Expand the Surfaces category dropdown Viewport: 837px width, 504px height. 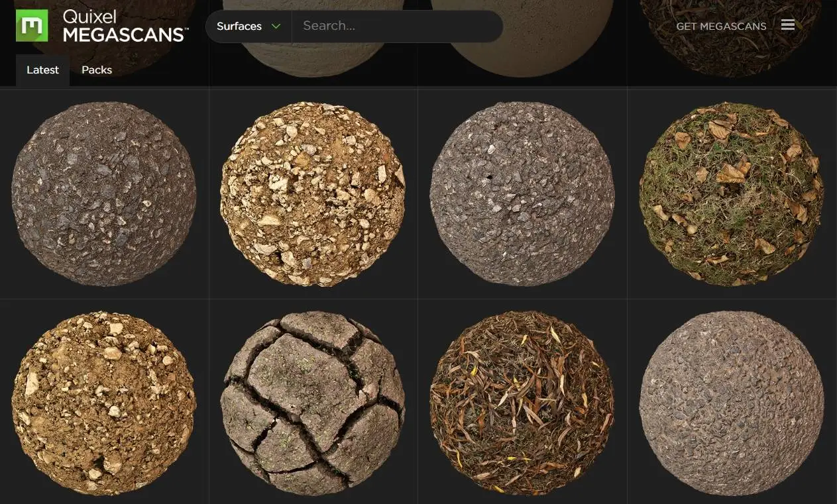pyautogui.click(x=249, y=26)
